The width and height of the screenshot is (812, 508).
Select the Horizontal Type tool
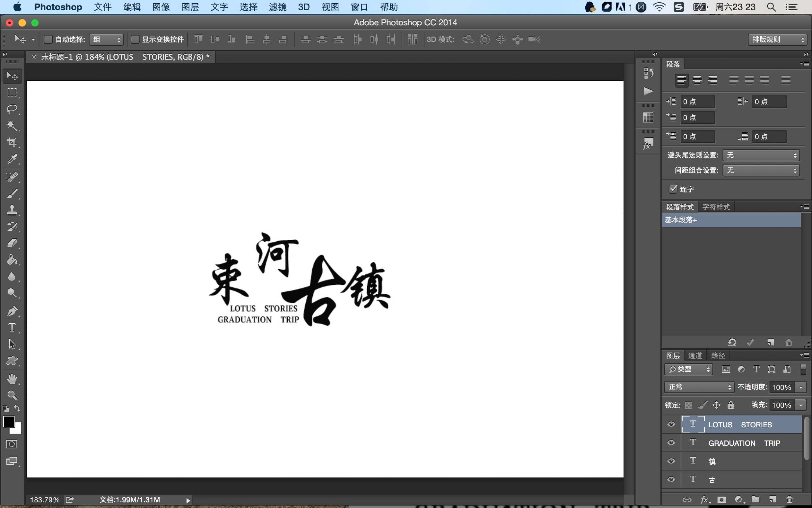click(x=12, y=327)
